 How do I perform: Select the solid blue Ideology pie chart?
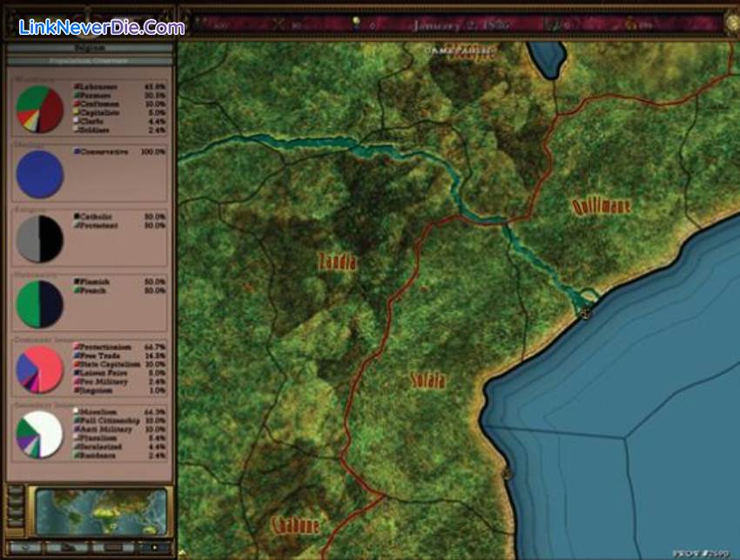coord(40,173)
